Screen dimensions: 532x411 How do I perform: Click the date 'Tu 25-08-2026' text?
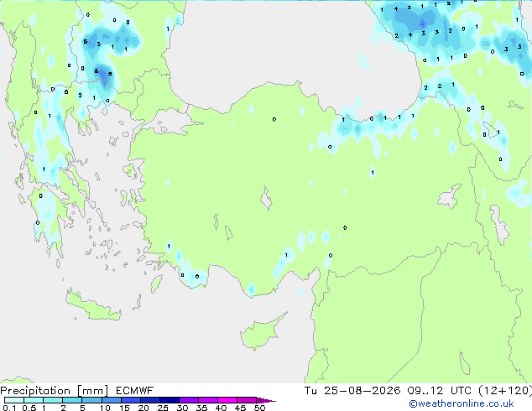click(x=352, y=391)
